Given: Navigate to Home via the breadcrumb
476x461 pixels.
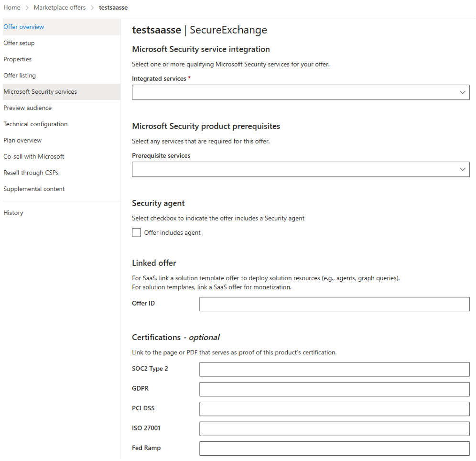Looking at the screenshot, I should [11, 7].
